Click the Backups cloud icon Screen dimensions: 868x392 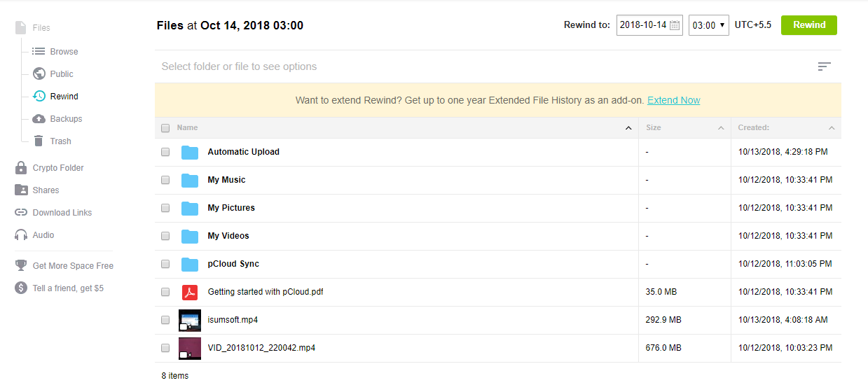[39, 119]
